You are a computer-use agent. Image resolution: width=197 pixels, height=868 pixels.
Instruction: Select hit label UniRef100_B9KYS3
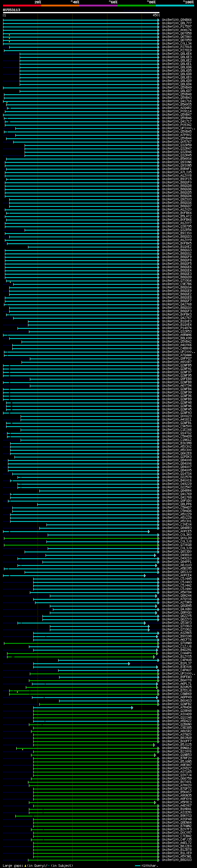pos(176,816)
